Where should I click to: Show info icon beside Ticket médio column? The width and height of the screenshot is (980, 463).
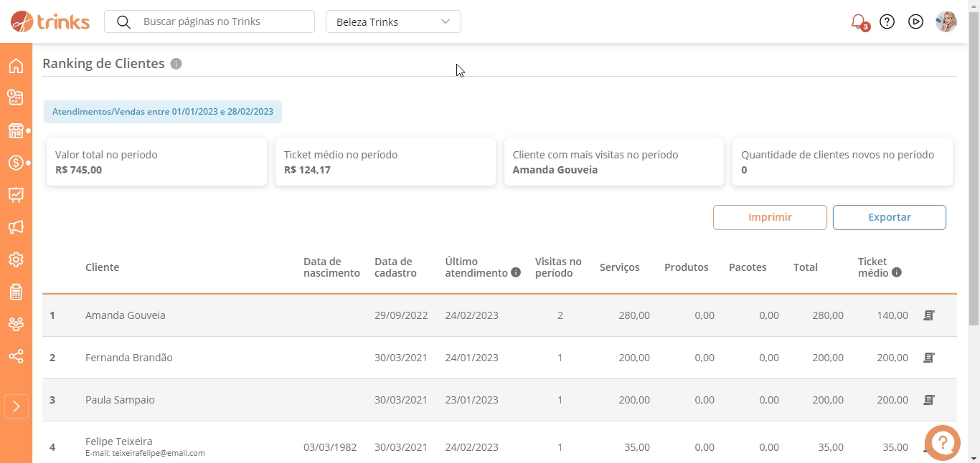(897, 272)
